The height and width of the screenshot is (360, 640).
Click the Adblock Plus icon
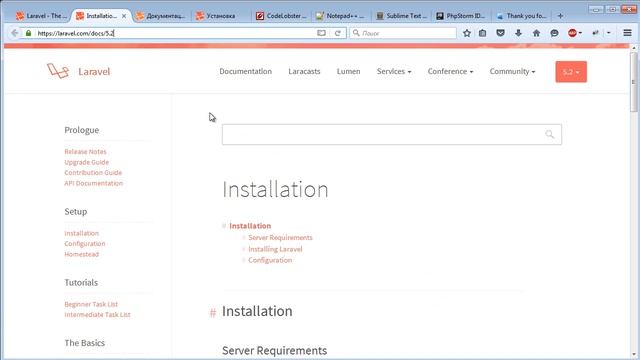[572, 33]
